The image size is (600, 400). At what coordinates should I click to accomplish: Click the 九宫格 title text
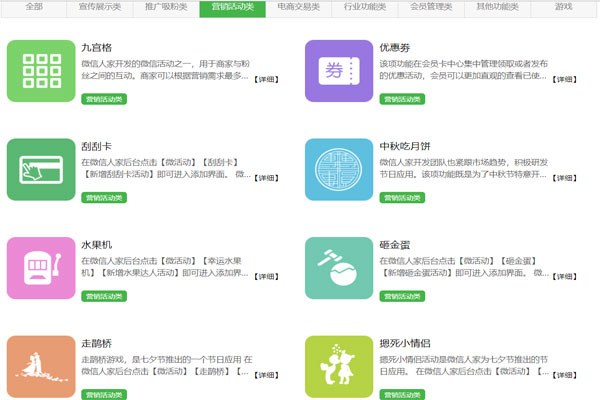coord(96,47)
